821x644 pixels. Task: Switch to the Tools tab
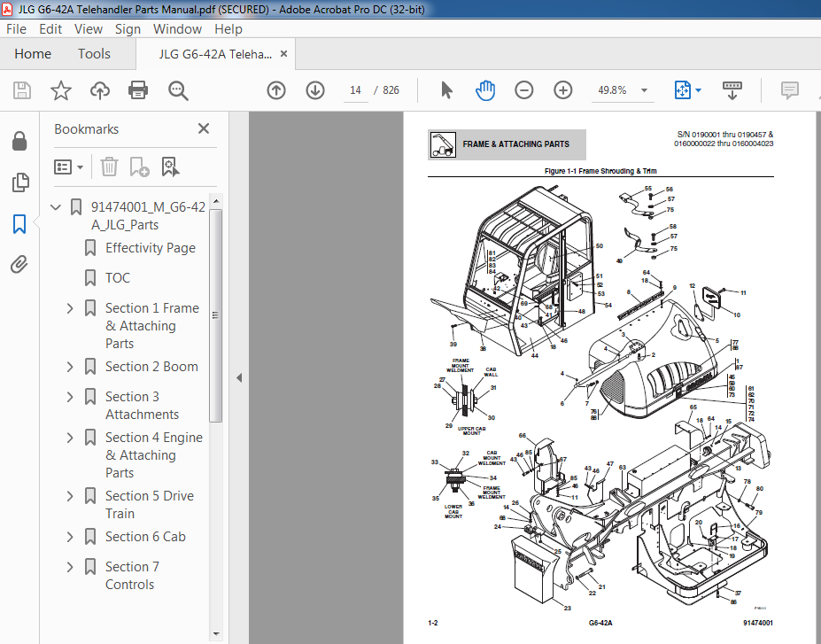click(94, 53)
